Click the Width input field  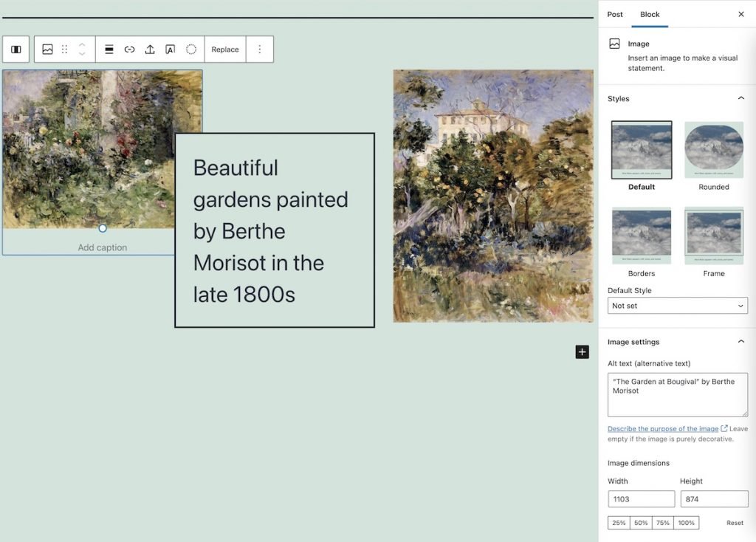(x=641, y=499)
